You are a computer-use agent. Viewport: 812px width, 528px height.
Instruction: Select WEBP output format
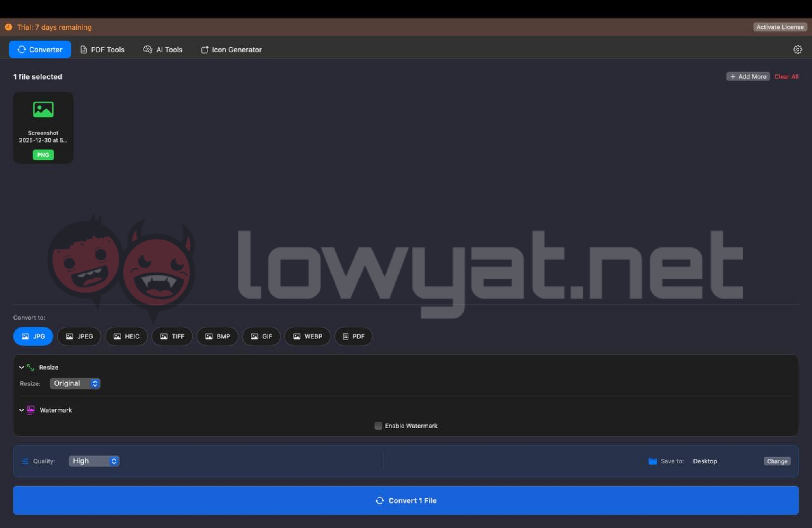tap(307, 336)
